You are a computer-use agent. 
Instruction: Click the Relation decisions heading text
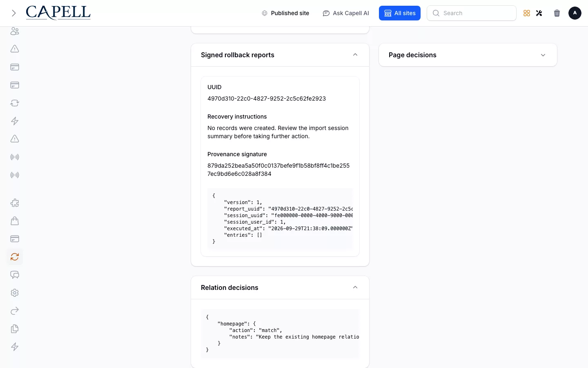click(229, 287)
